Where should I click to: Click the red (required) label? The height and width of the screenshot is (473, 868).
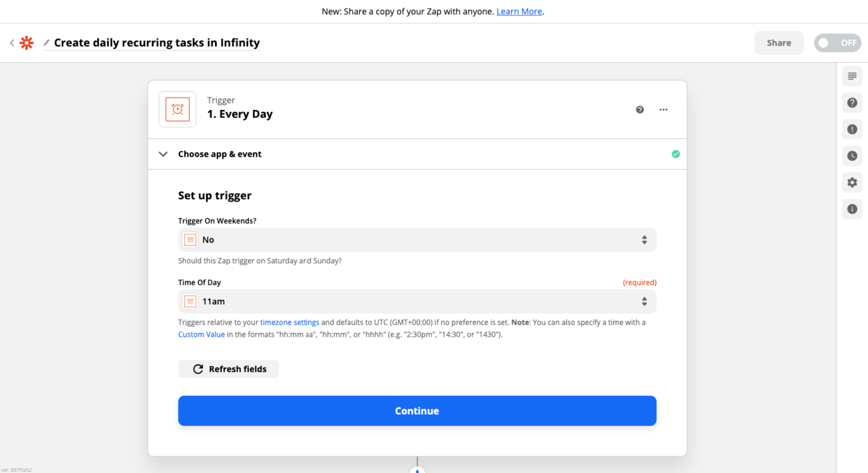(639, 283)
